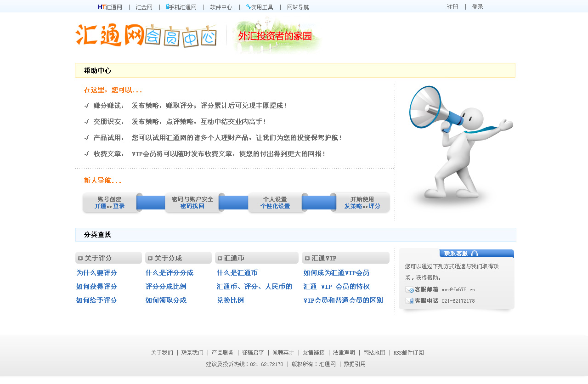This screenshot has width=588, height=384.
Task: Click the phone icon beside 客服电话
Action: 409,301
